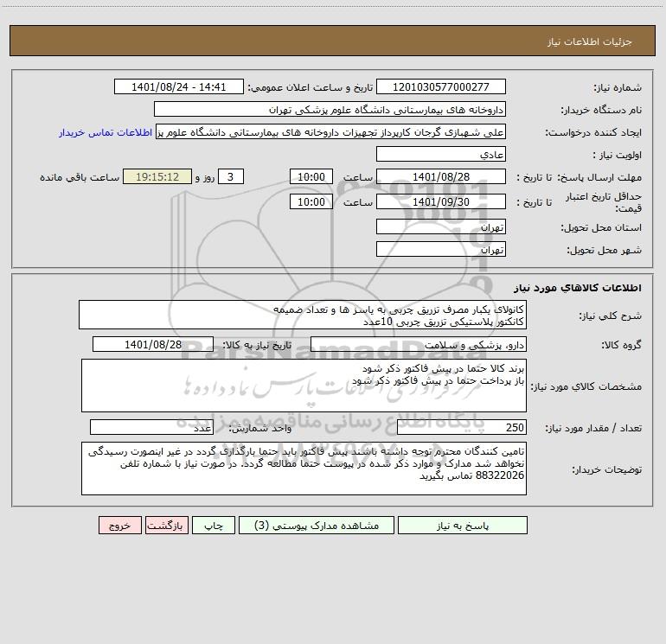Viewport: 666px width, 644px height.
Task: Click the 'خروج' exit button
Action: pyautogui.click(x=119, y=525)
